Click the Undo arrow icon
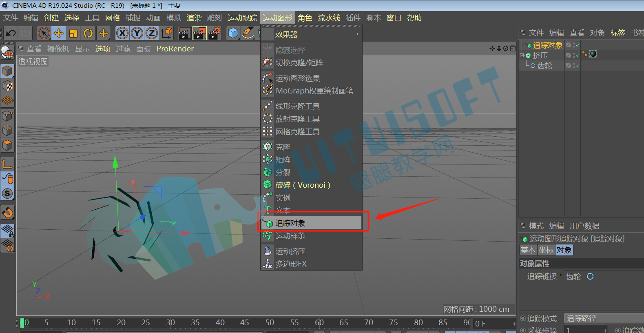The image size is (644, 333). (11, 33)
